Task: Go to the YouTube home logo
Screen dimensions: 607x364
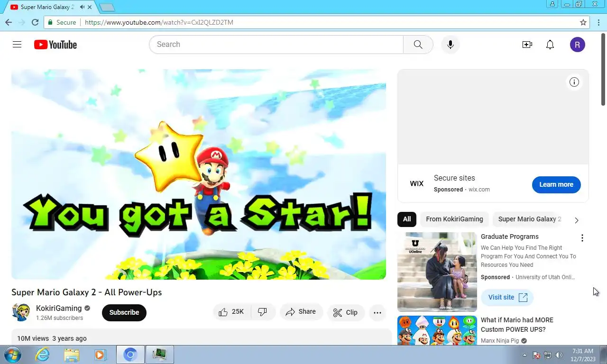Action: (x=55, y=45)
